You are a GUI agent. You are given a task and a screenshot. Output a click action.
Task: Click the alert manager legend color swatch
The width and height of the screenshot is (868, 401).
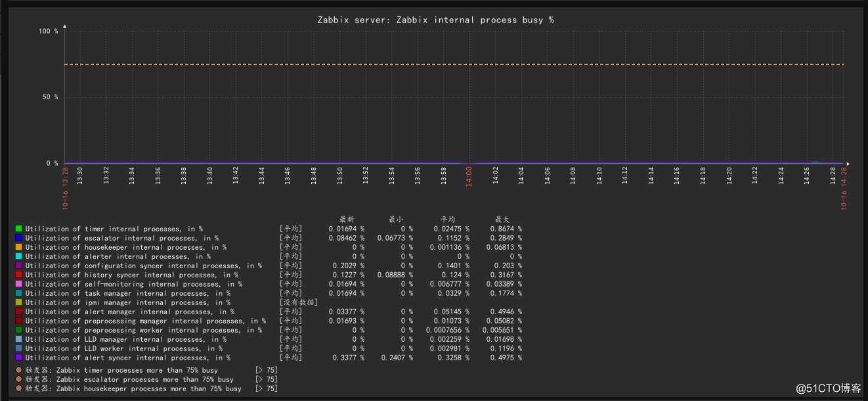[18, 312]
